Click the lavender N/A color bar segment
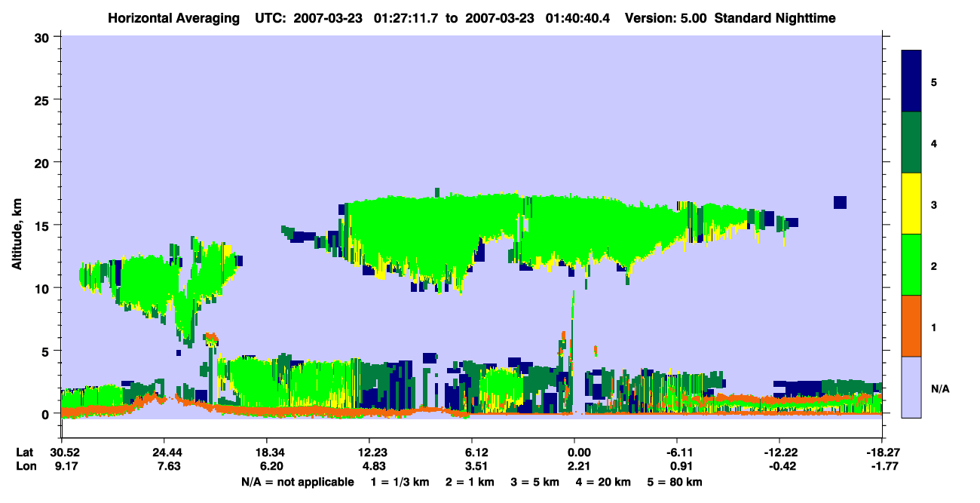980x503 pixels. coord(911,387)
